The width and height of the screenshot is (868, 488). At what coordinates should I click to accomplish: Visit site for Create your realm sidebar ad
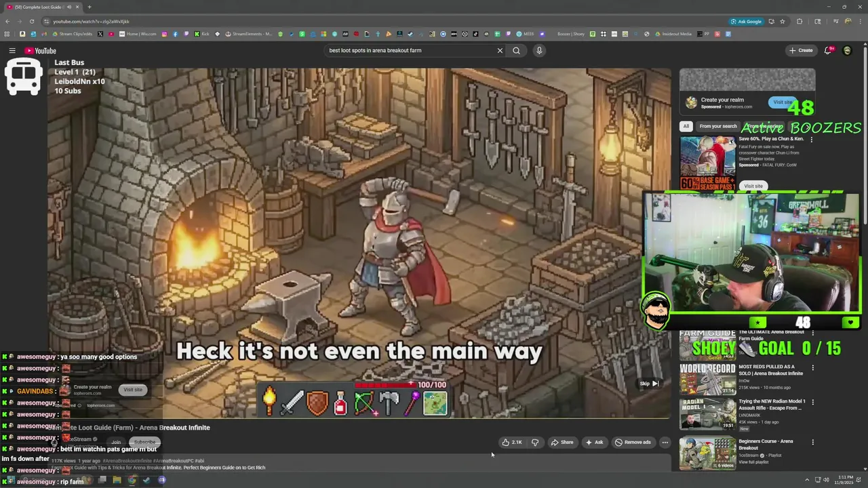[x=783, y=102]
